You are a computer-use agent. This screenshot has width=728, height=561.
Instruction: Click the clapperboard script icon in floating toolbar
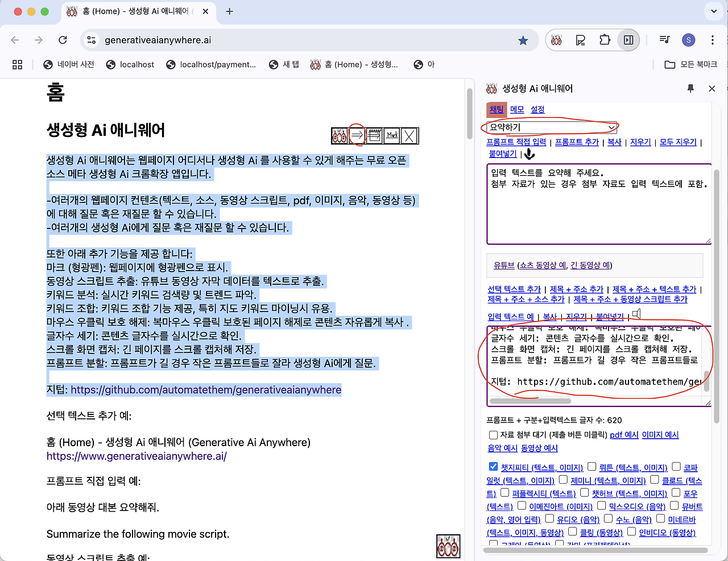click(374, 136)
